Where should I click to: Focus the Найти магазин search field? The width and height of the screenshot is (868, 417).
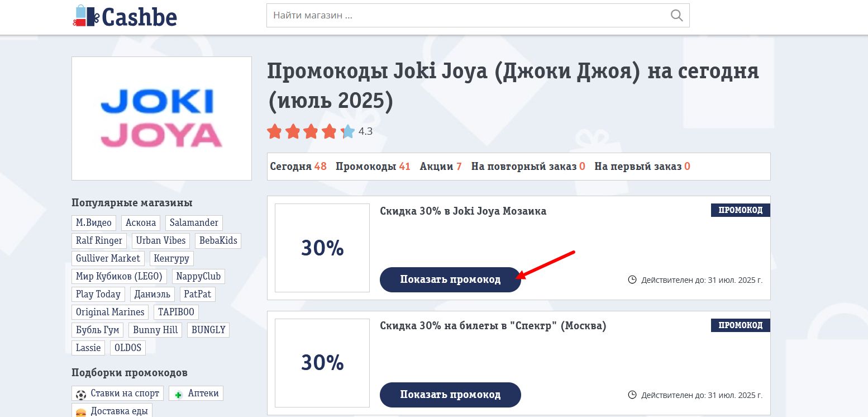click(x=478, y=16)
